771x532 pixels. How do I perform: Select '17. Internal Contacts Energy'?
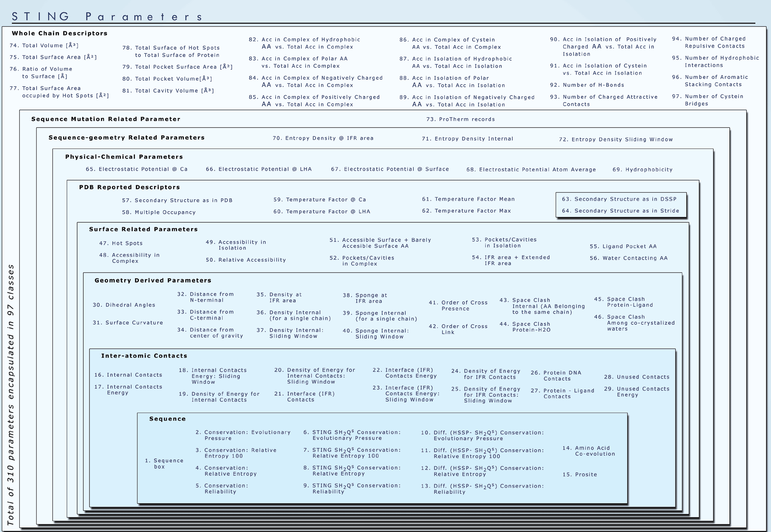pos(128,389)
